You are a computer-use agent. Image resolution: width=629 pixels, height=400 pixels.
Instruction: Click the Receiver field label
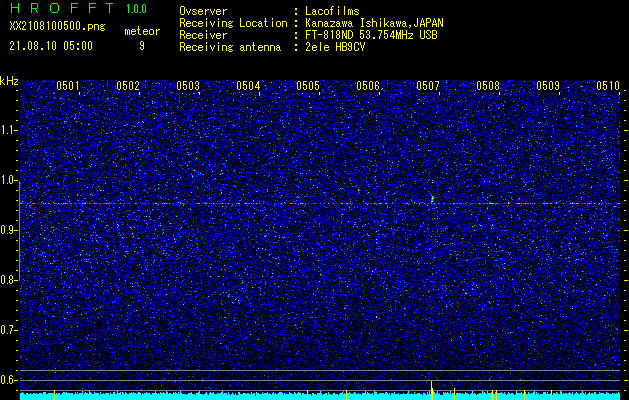[203, 35]
